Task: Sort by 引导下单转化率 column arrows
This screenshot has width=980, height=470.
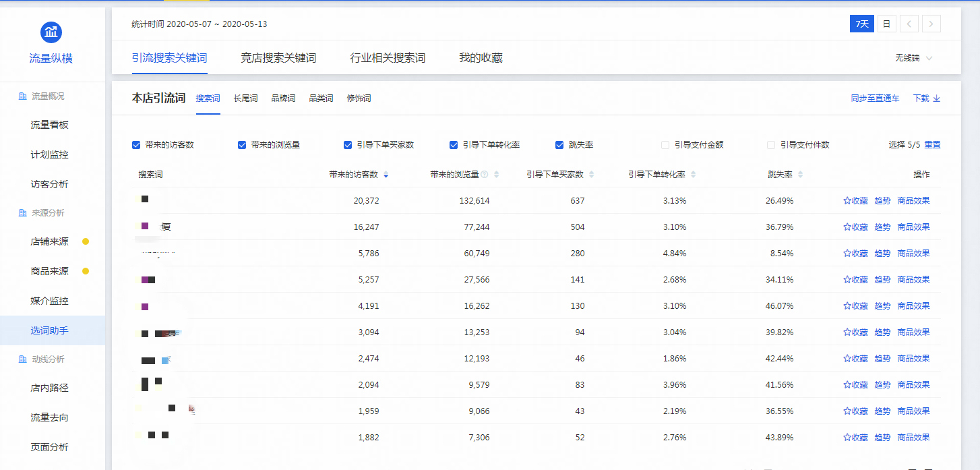Action: 693,175
